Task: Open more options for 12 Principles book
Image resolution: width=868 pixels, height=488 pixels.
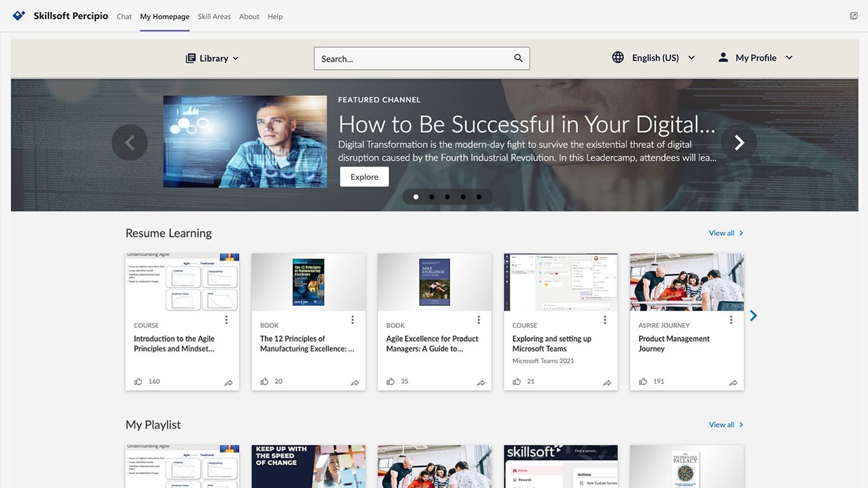Action: [353, 320]
